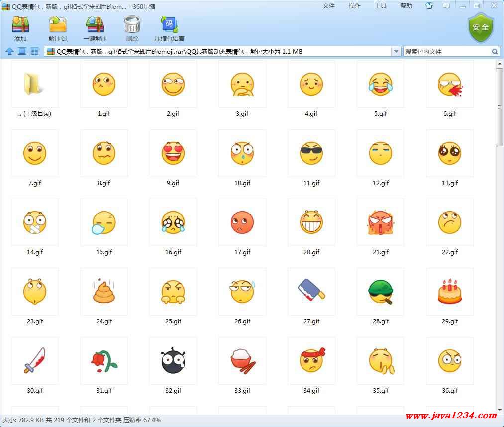Click the 搜索包内文件 search box
Screen dimensions: 504x427
[x=447, y=51]
